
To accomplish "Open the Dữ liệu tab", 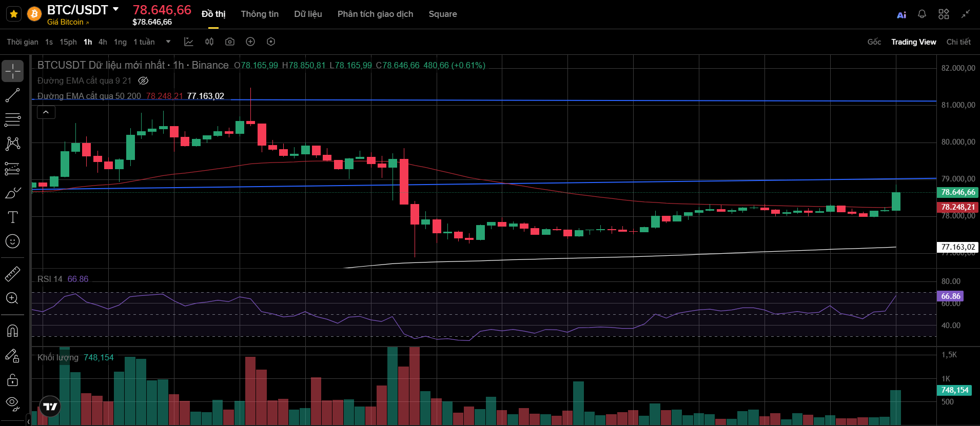I will (x=308, y=14).
